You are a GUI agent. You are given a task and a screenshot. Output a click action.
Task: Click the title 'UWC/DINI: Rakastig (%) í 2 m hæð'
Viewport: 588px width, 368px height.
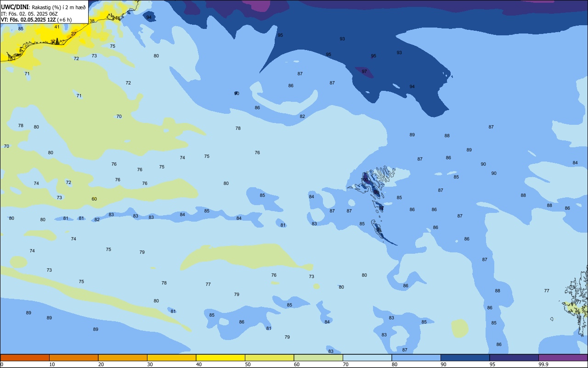pyautogui.click(x=43, y=7)
